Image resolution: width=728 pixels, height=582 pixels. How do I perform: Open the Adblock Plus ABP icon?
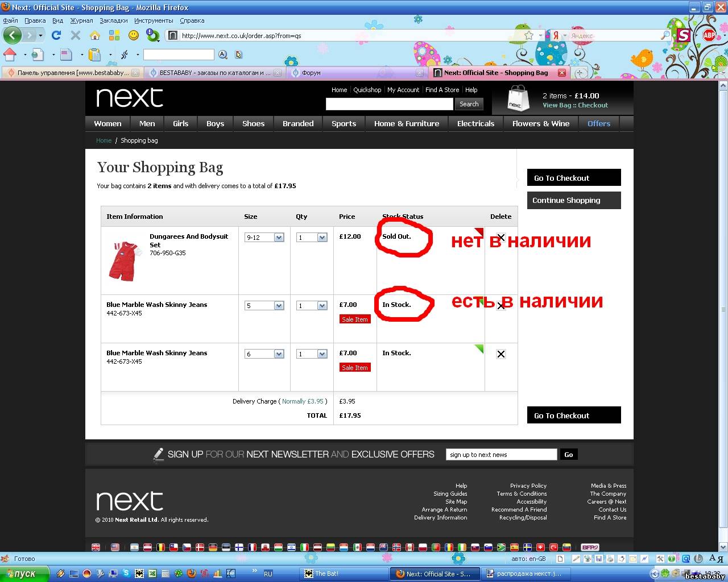click(x=709, y=35)
